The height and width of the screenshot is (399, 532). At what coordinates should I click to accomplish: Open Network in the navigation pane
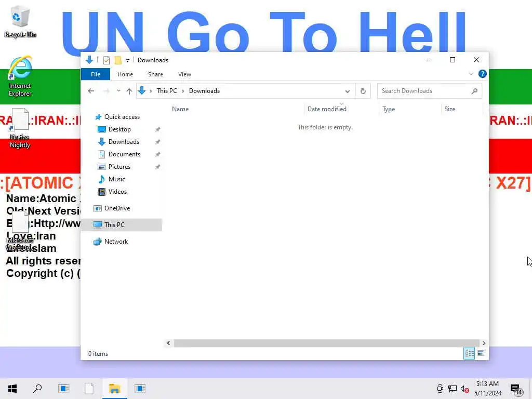pos(116,242)
